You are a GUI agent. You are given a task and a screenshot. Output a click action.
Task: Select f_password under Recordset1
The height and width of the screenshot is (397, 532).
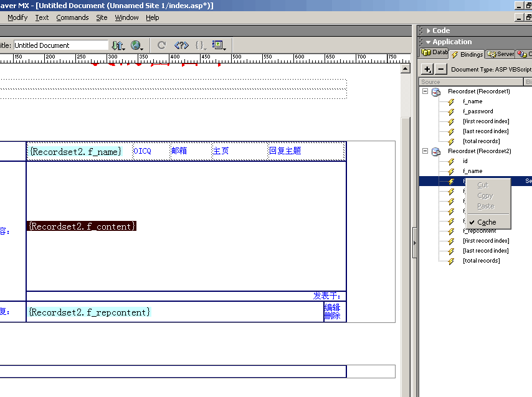[478, 111]
